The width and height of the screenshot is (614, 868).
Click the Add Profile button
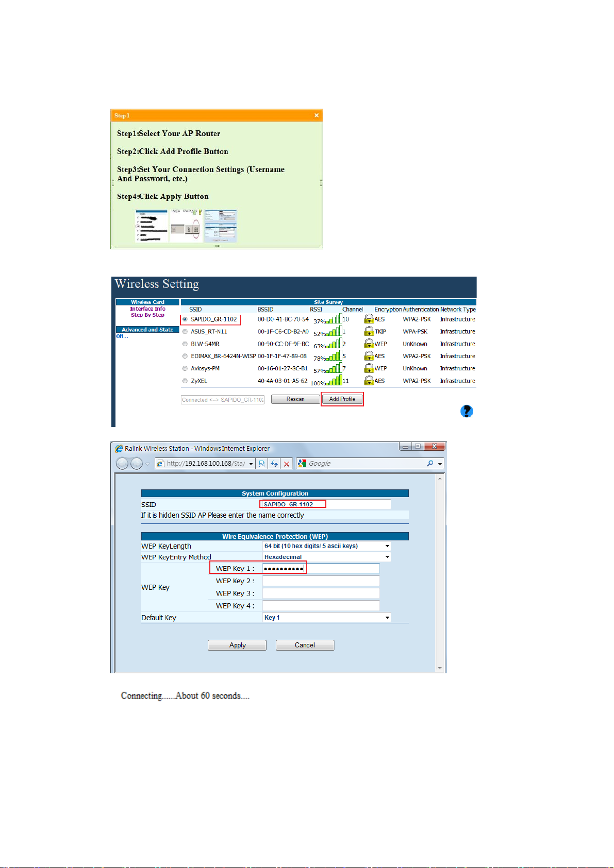[x=342, y=399]
